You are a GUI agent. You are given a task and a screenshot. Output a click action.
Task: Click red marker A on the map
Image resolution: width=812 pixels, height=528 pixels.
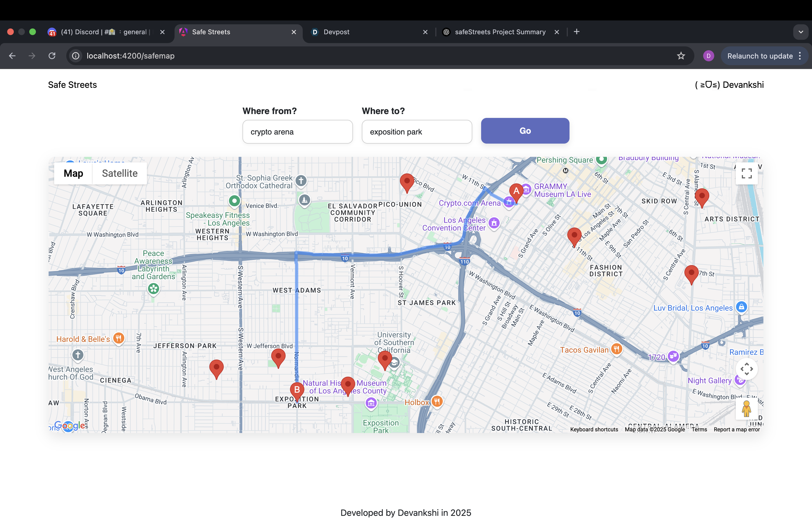pos(516,191)
